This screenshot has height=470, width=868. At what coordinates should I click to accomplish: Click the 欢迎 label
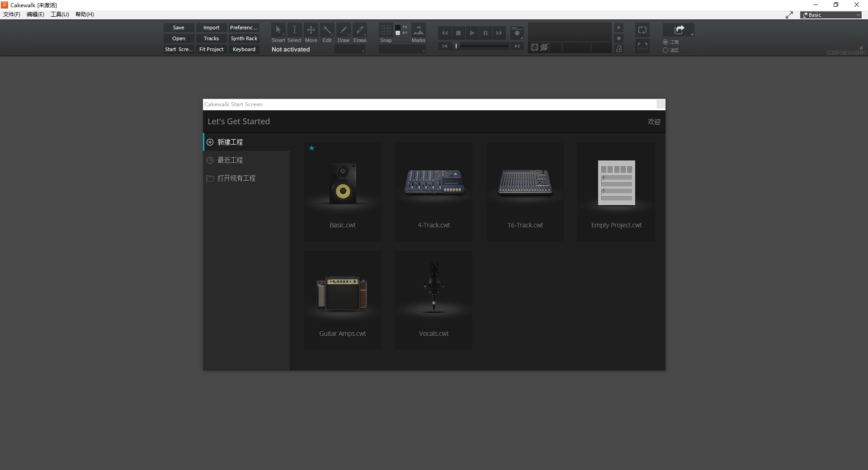[654, 122]
